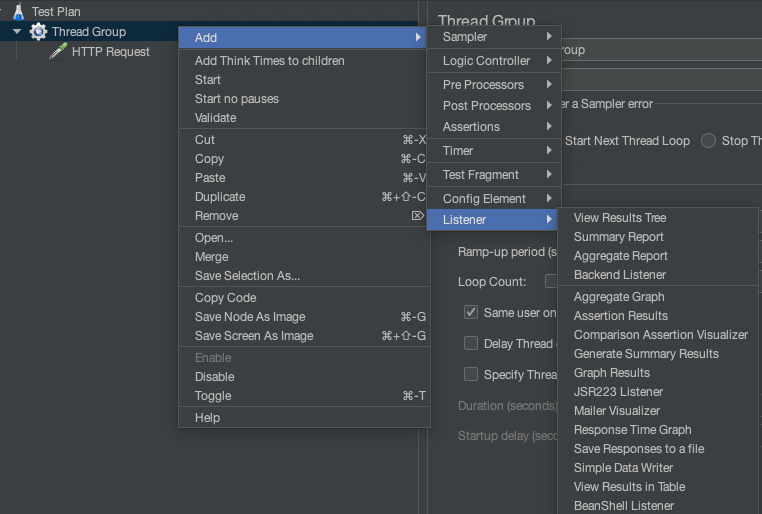
Task: Click the Thread Group name field
Action: pyautogui.click(x=661, y=50)
